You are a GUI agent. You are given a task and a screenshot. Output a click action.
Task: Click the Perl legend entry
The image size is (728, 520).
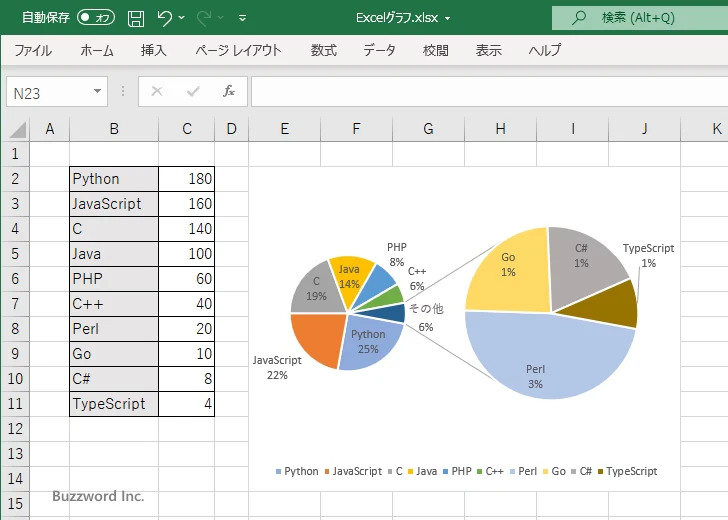(523, 471)
